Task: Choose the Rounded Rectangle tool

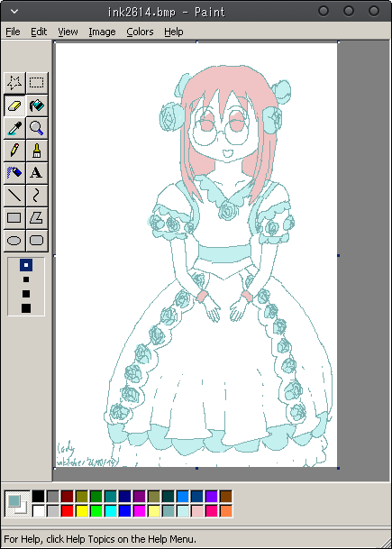Action: (37, 241)
